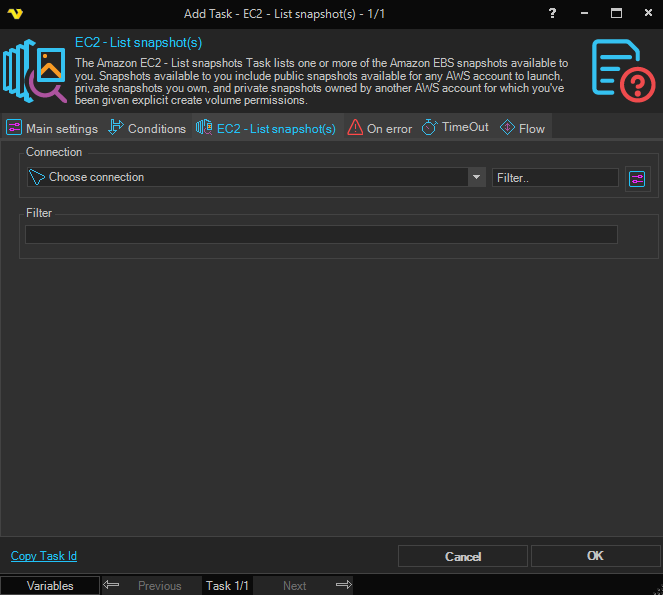Select the EC2 - List snapshot(s) tab
Viewport: 663px width, 595px height.
click(x=267, y=129)
